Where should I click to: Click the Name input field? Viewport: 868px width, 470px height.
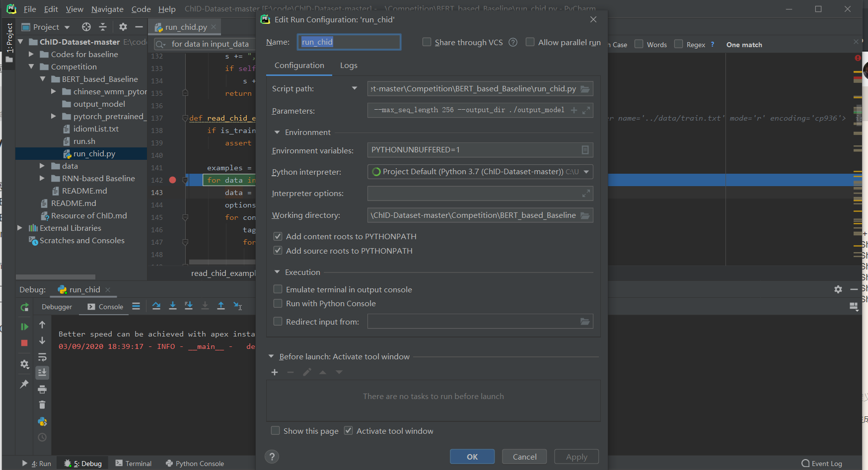click(349, 42)
